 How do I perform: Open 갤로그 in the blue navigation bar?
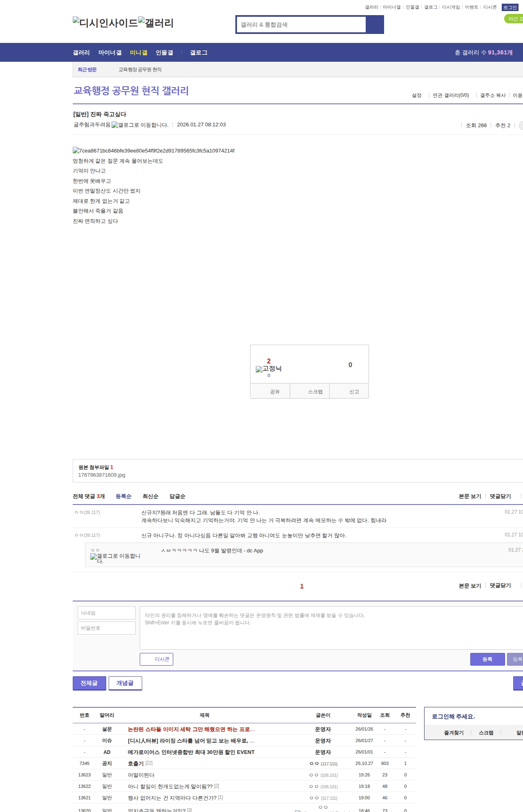199,52
